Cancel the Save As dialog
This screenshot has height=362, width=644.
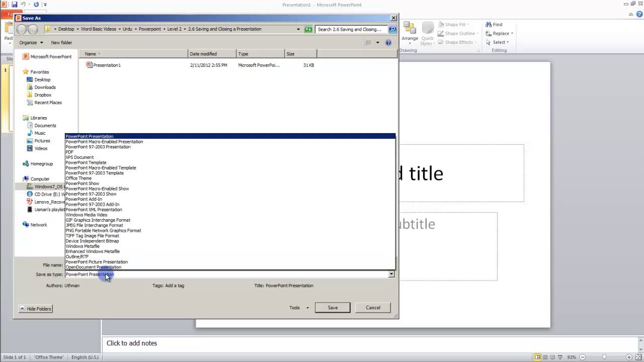point(373,308)
